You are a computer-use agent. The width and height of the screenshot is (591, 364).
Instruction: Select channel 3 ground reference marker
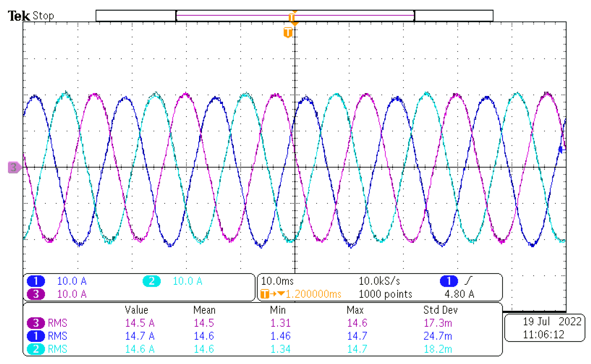point(14,167)
